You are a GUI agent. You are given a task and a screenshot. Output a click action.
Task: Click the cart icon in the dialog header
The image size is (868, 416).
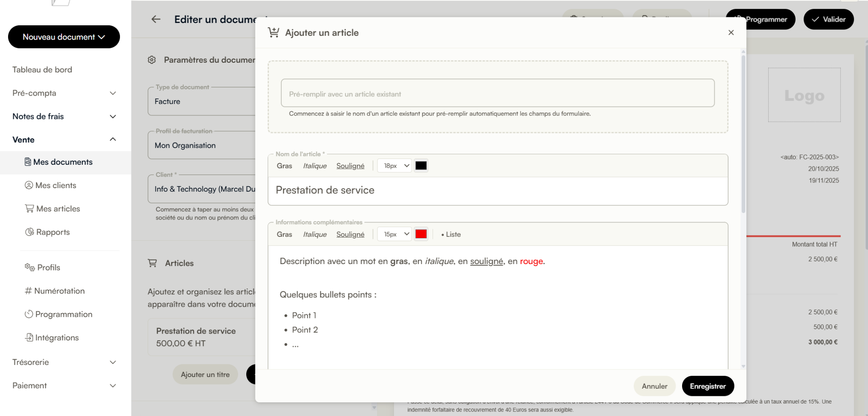click(274, 33)
